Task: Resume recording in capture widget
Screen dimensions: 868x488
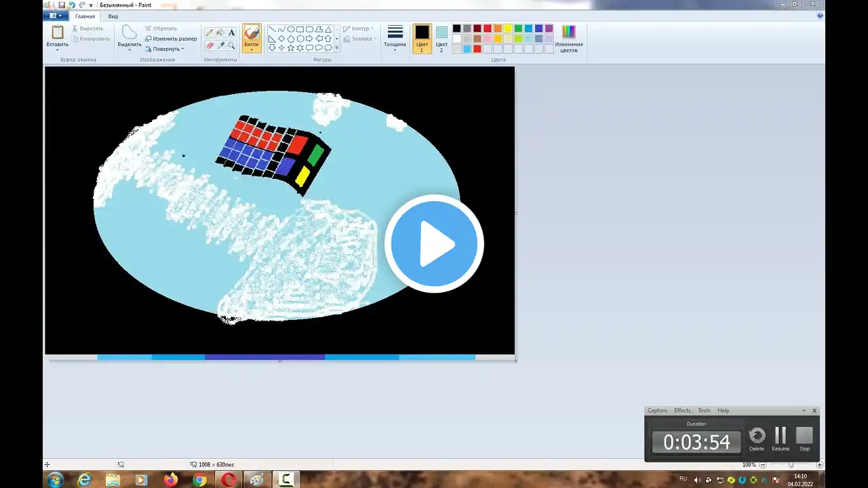Action: point(781,439)
